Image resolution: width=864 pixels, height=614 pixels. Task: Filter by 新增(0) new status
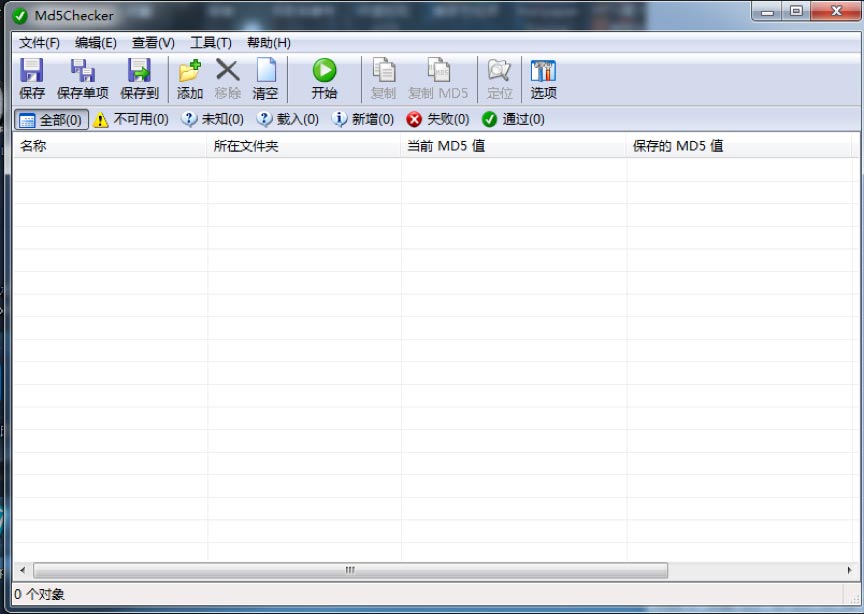tap(363, 120)
